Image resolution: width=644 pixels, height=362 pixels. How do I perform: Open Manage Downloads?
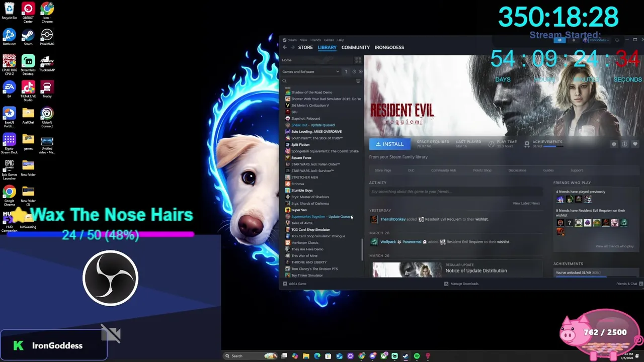pyautogui.click(x=461, y=284)
